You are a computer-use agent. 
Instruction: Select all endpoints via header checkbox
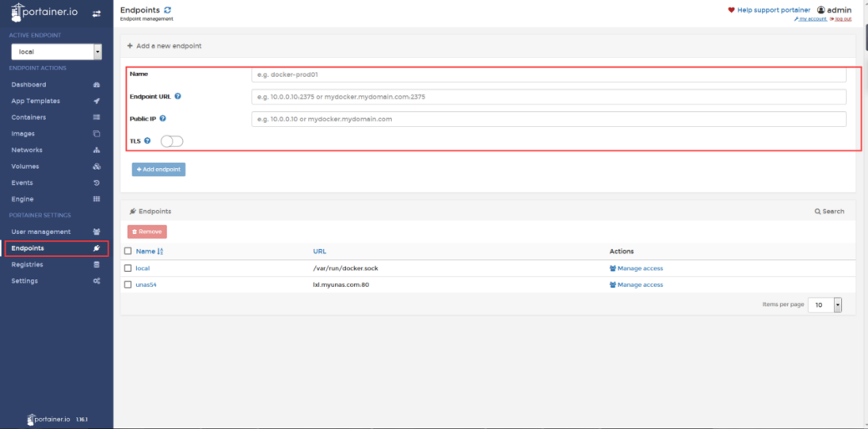pos(128,251)
